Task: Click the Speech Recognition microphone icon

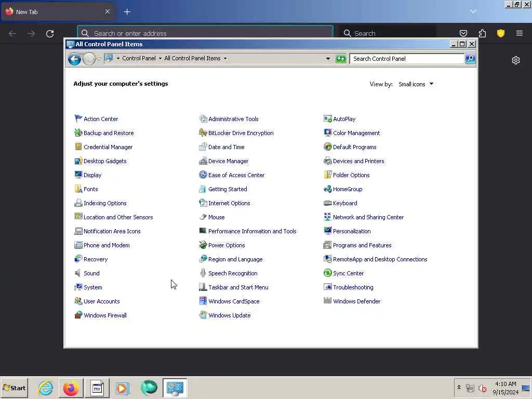Action: [x=203, y=273]
